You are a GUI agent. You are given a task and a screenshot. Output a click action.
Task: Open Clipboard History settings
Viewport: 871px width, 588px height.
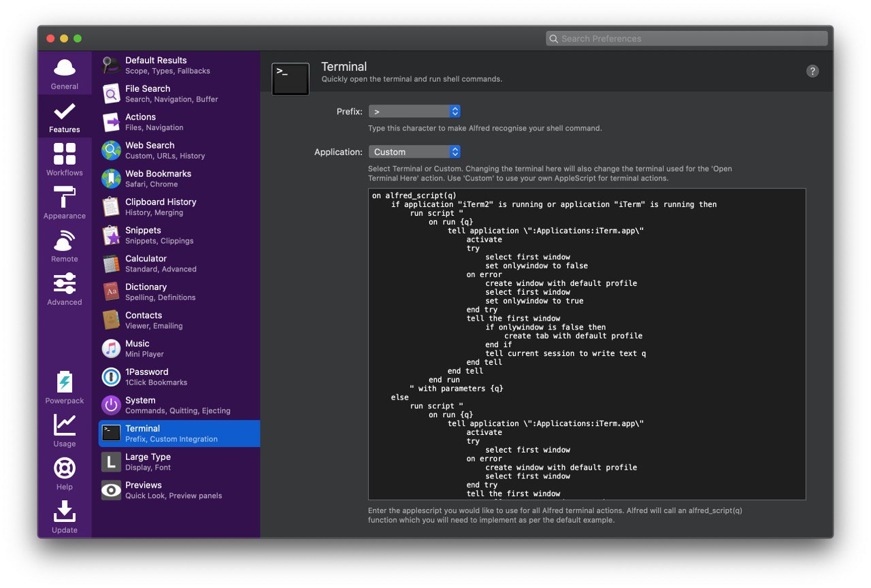click(179, 207)
